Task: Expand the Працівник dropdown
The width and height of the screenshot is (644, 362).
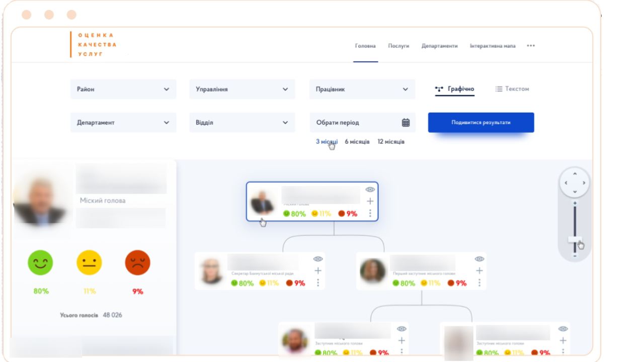Action: pos(362,89)
